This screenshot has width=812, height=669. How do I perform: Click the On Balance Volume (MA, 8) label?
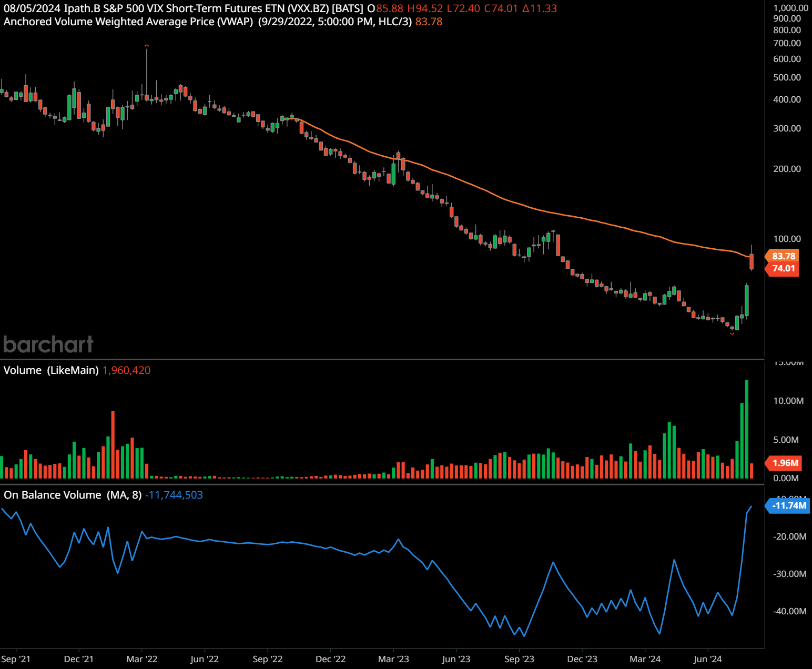[73, 495]
